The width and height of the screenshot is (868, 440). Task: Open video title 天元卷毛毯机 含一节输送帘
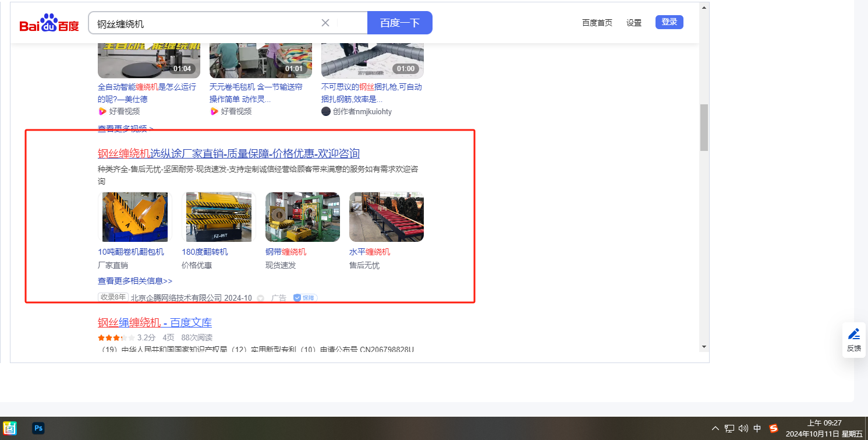[x=256, y=93]
